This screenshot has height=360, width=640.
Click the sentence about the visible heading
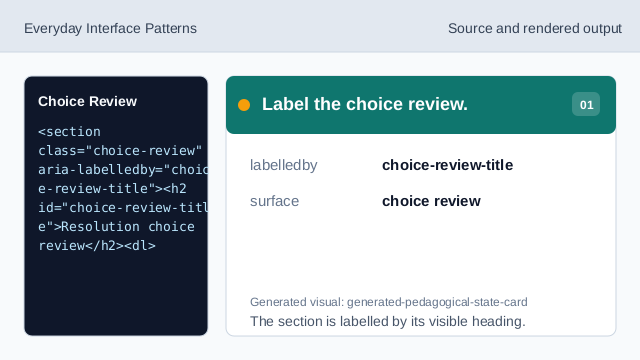click(387, 321)
